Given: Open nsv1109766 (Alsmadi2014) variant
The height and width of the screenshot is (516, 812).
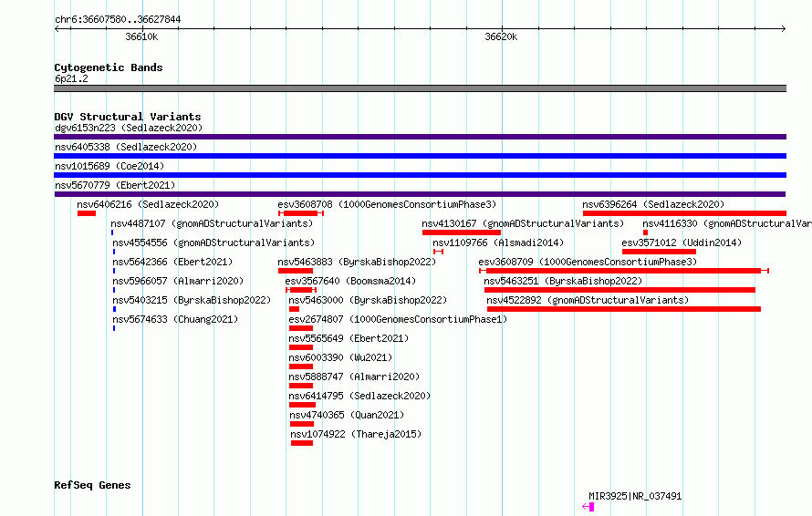Looking at the screenshot, I should [x=498, y=243].
